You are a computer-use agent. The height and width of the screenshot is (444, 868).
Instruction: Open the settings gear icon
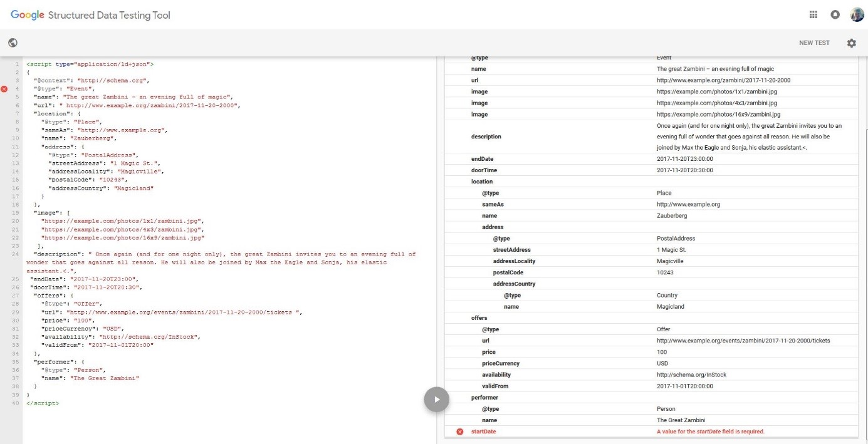coord(851,43)
